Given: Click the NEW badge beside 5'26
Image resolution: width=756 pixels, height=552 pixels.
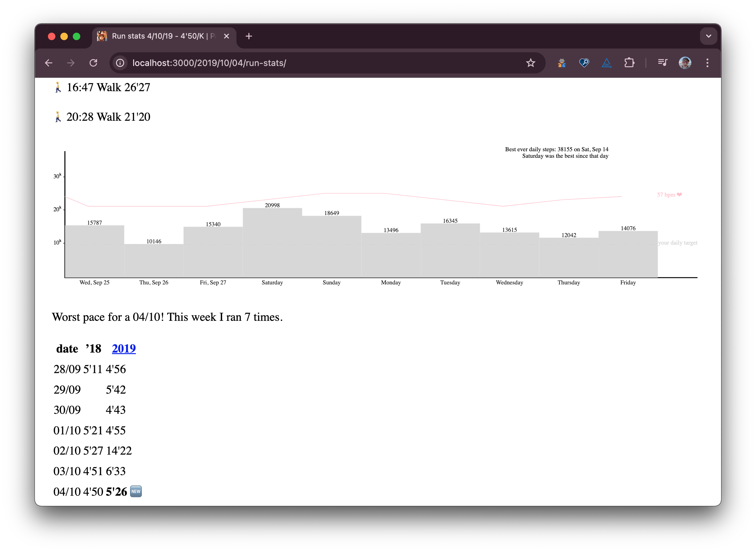Looking at the screenshot, I should pos(136,491).
